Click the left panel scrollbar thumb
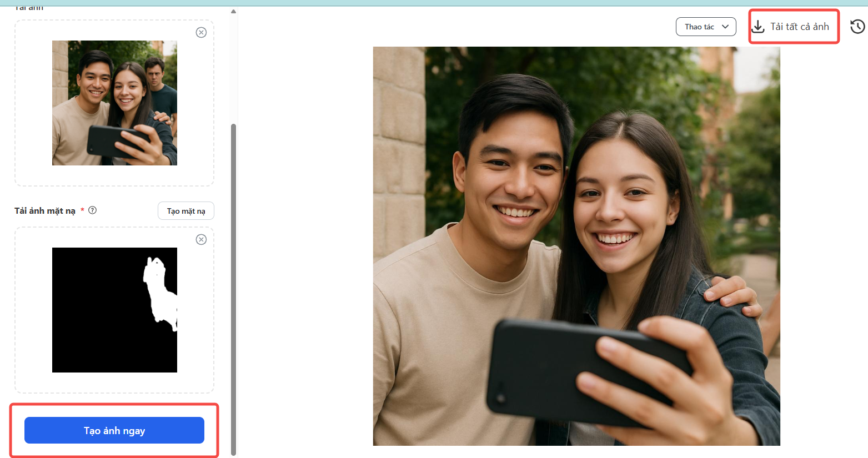Image resolution: width=868 pixels, height=458 pixels. pos(233,289)
